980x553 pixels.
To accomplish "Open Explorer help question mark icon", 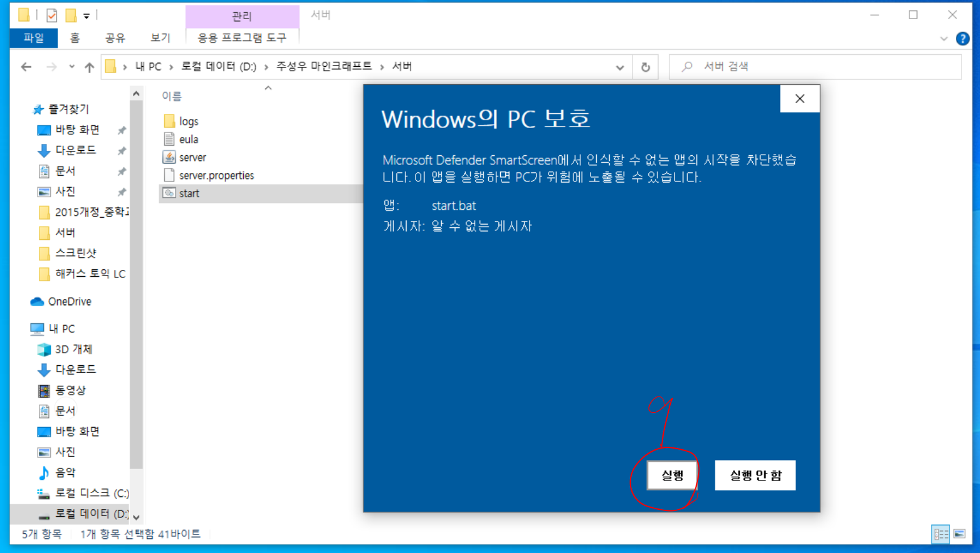I will point(962,39).
